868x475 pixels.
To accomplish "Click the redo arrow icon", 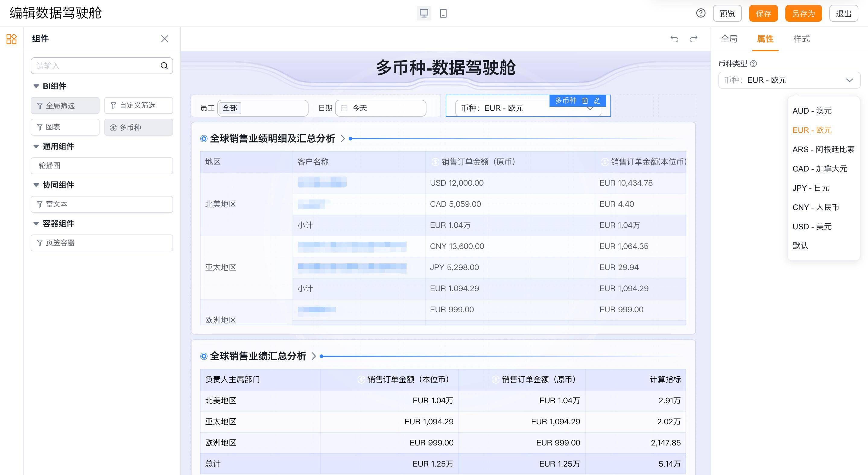I will 693,39.
